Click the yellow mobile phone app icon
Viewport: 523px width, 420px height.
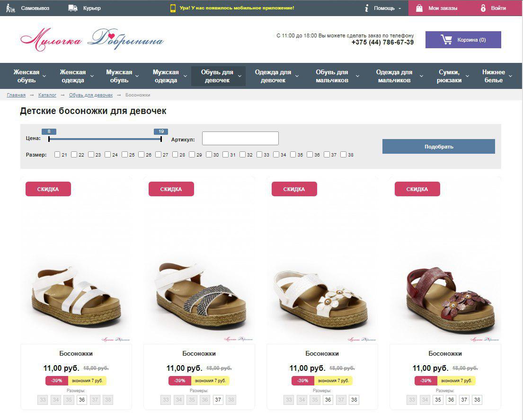pyautogui.click(x=173, y=8)
